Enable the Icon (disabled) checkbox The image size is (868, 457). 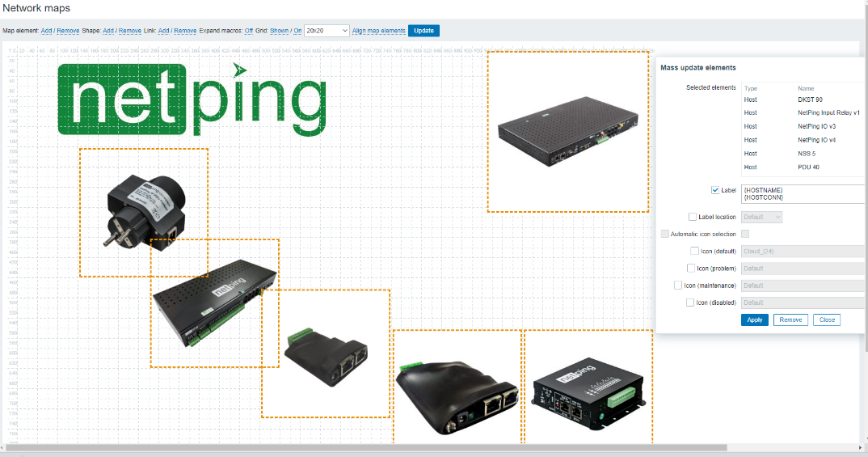click(x=690, y=303)
